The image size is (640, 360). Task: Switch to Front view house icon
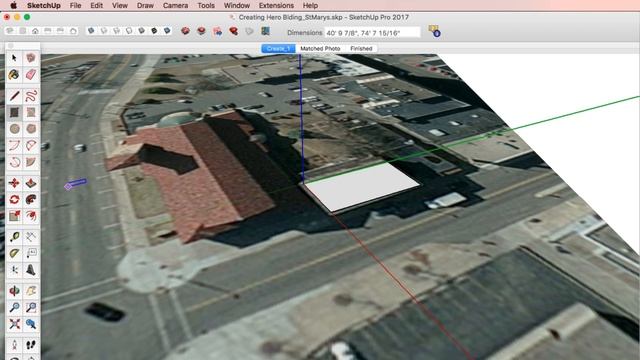(36, 31)
